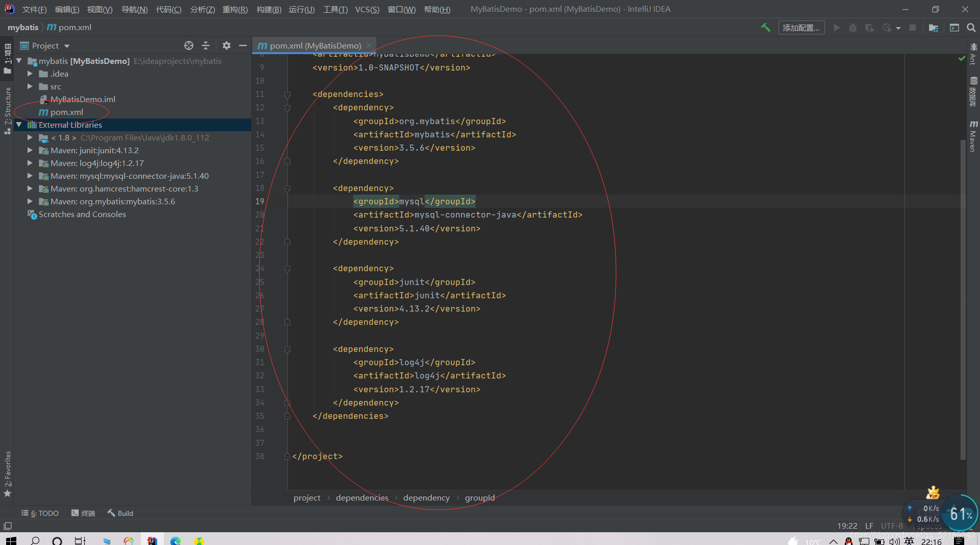Open Scratches and Consoles
Screen dimensions: 980x545
(82, 214)
